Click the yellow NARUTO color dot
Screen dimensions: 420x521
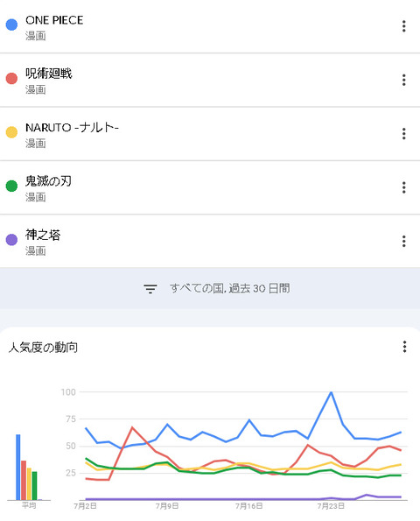[x=11, y=132]
